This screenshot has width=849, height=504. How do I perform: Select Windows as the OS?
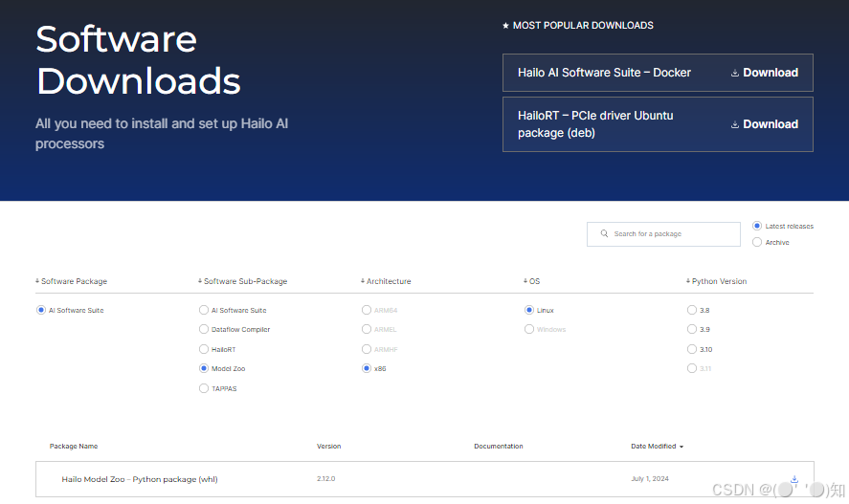[x=529, y=329]
